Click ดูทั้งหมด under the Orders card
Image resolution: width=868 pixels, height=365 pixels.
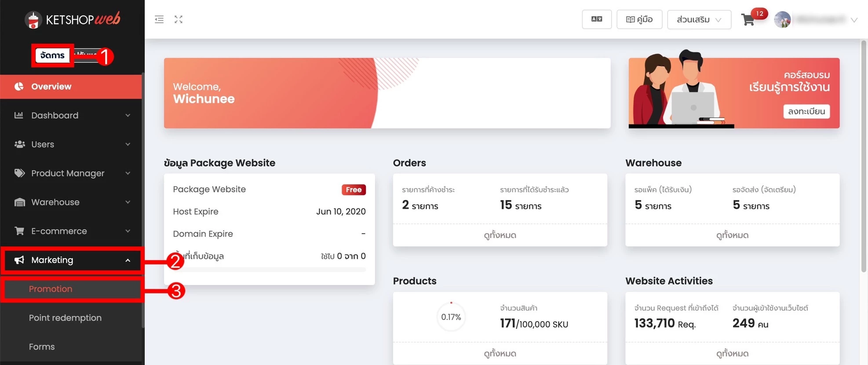point(500,235)
